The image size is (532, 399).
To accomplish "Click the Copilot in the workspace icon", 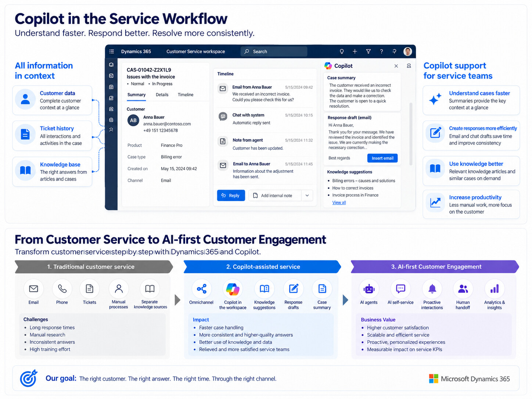I will (x=233, y=289).
